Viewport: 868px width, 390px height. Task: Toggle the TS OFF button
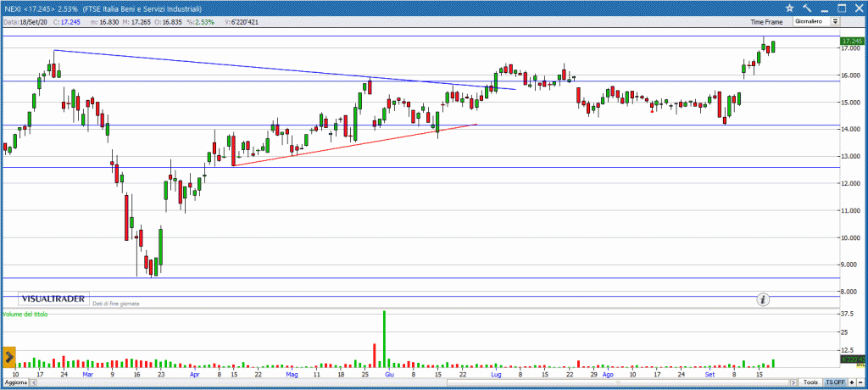[835, 383]
